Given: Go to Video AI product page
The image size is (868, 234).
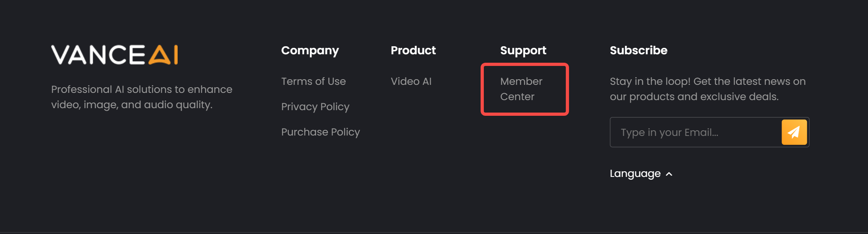Looking at the screenshot, I should (x=411, y=81).
